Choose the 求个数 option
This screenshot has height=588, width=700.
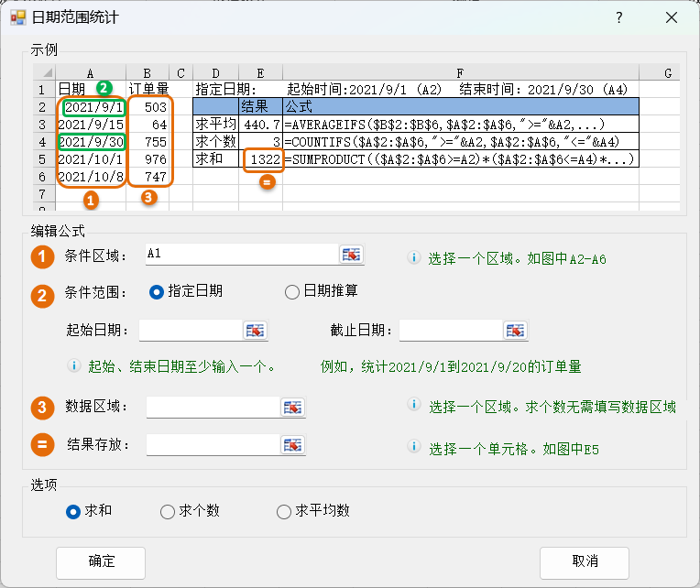click(167, 511)
